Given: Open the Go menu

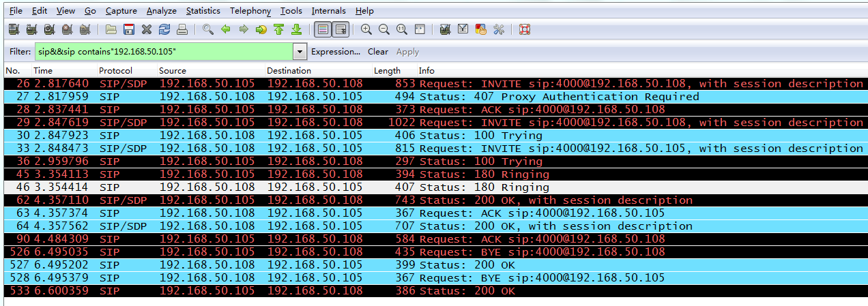Looking at the screenshot, I should click(x=91, y=11).
